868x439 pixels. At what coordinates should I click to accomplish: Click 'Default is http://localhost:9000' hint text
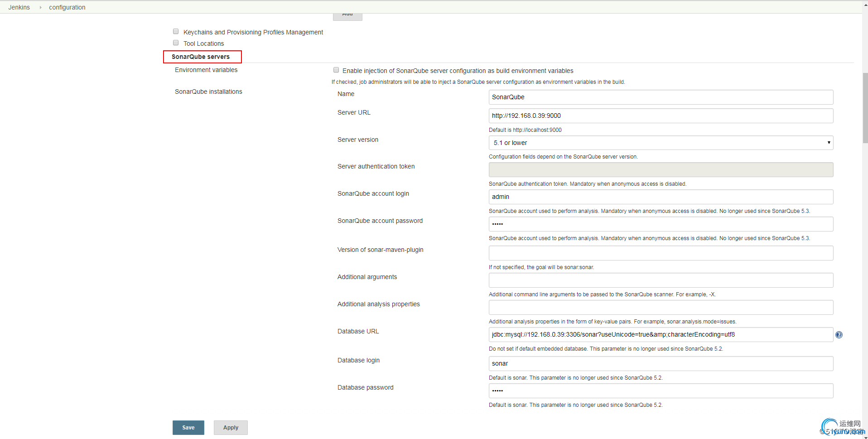[525, 130]
